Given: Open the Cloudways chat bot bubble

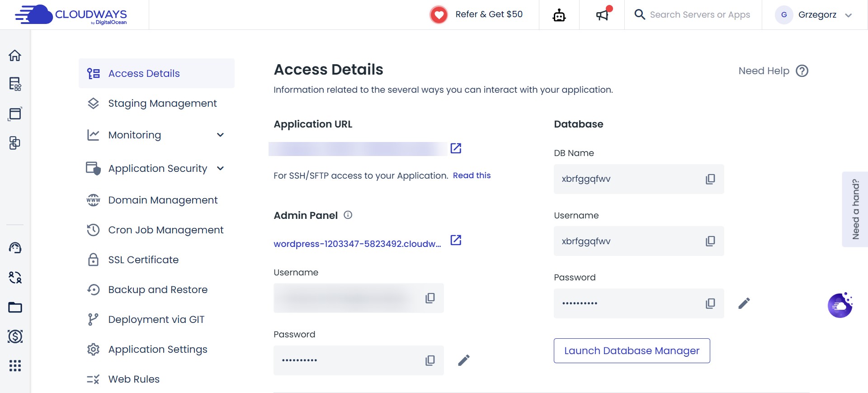Looking at the screenshot, I should point(840,305).
